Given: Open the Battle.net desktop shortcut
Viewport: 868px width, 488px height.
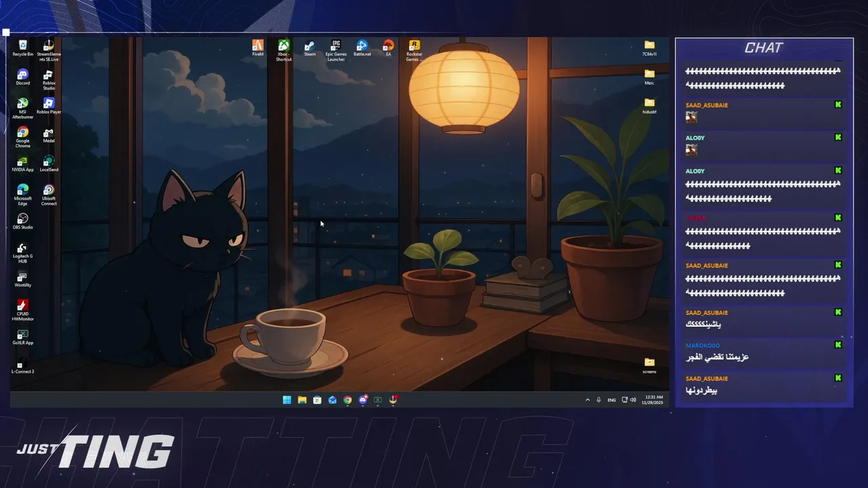Looking at the screenshot, I should coord(362,48).
